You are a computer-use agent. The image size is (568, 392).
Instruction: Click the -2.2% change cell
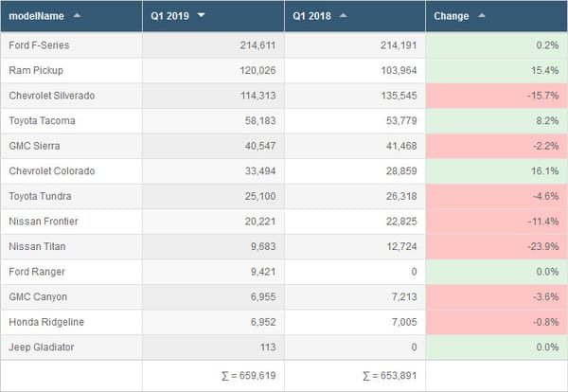tap(496, 146)
